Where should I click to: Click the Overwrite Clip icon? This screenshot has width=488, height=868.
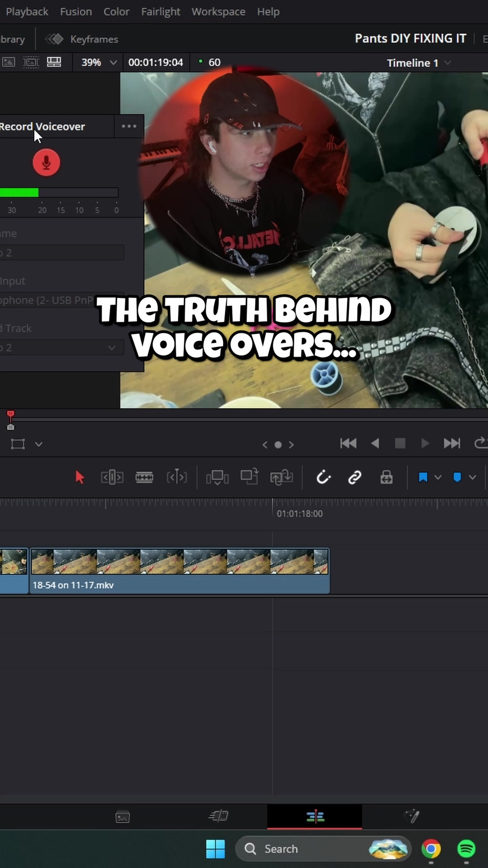tap(249, 476)
